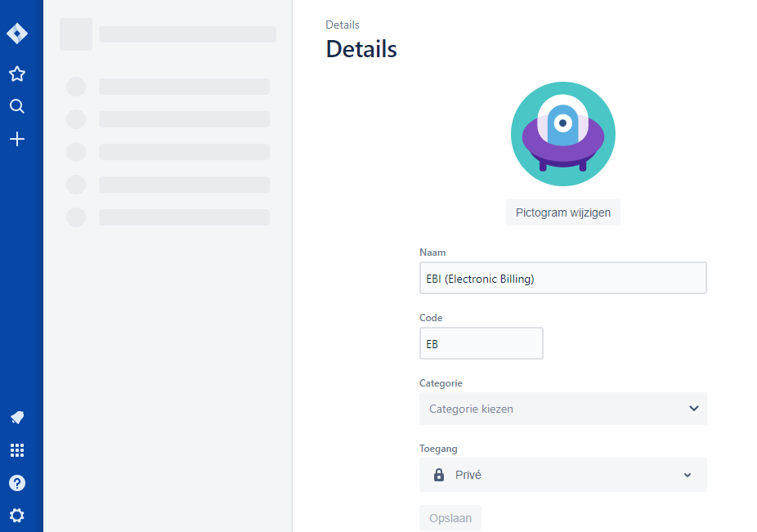Open the app switcher grid icon
This screenshot has width=757, height=532.
17,450
